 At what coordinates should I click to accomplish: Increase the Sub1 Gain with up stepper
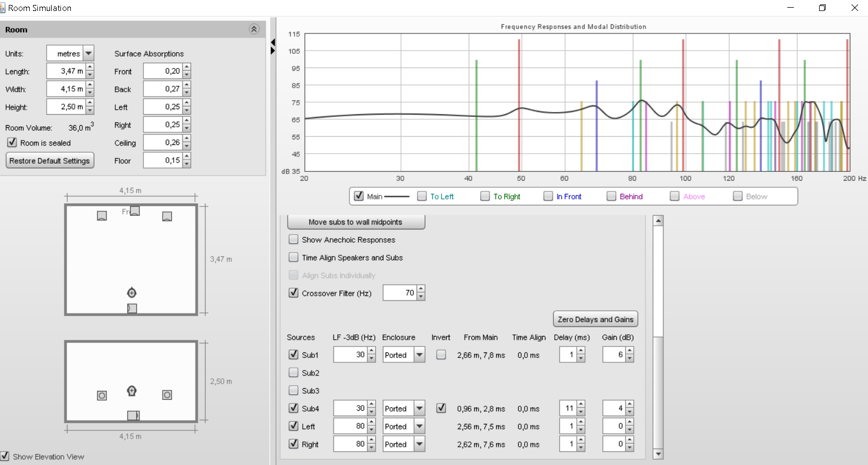630,351
